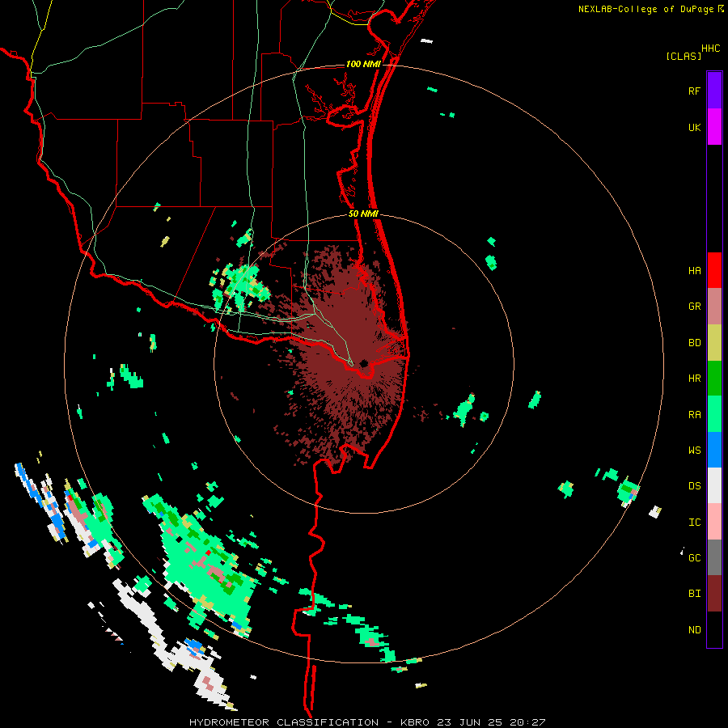Click the 50 NMI range ring label

(x=363, y=214)
